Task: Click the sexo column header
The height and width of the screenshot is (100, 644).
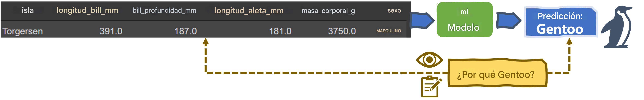Action: coord(394,11)
